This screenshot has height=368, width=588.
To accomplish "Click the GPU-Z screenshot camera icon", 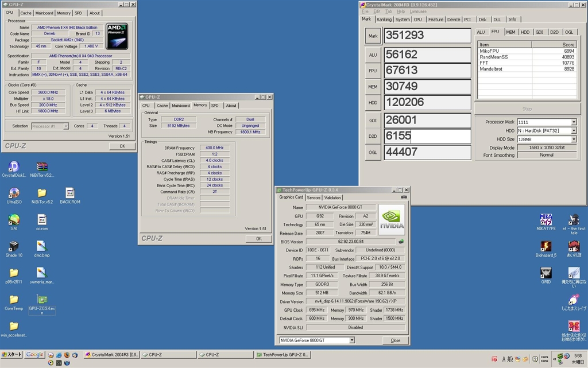I will (404, 197).
